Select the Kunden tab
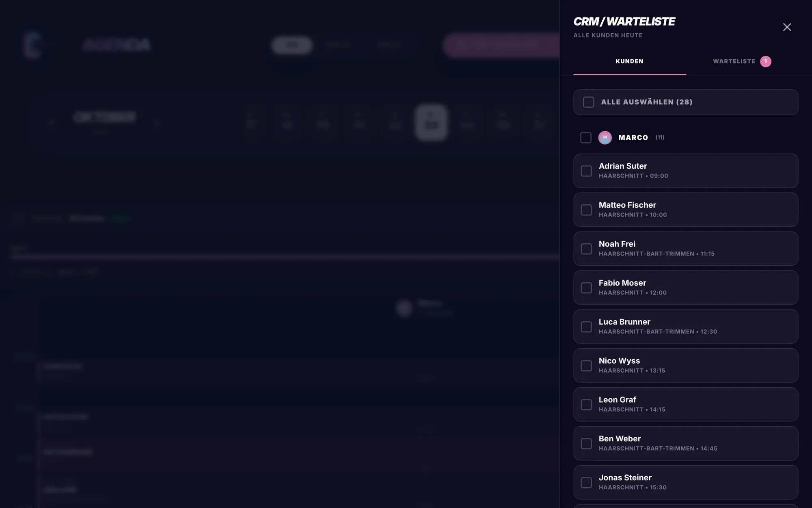The height and width of the screenshot is (508, 812). click(x=629, y=61)
